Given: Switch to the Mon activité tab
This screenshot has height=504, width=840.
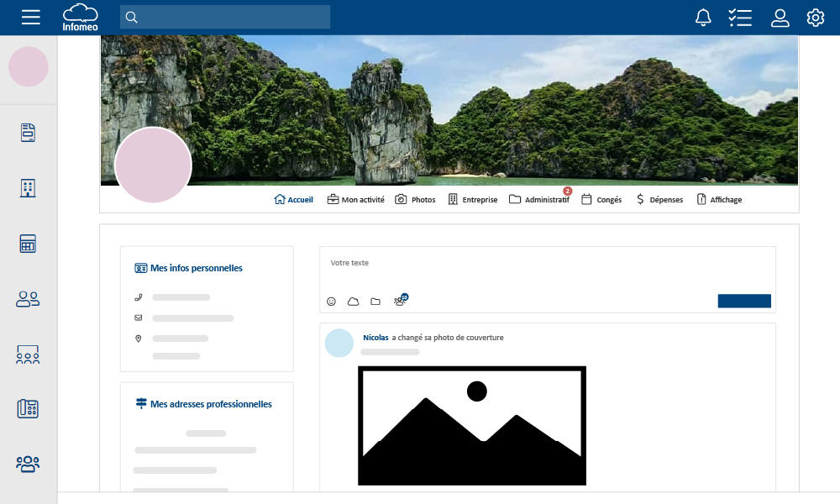Looking at the screenshot, I should point(355,200).
